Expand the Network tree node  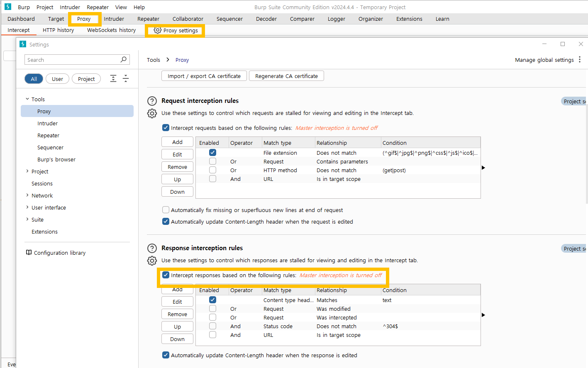(27, 195)
